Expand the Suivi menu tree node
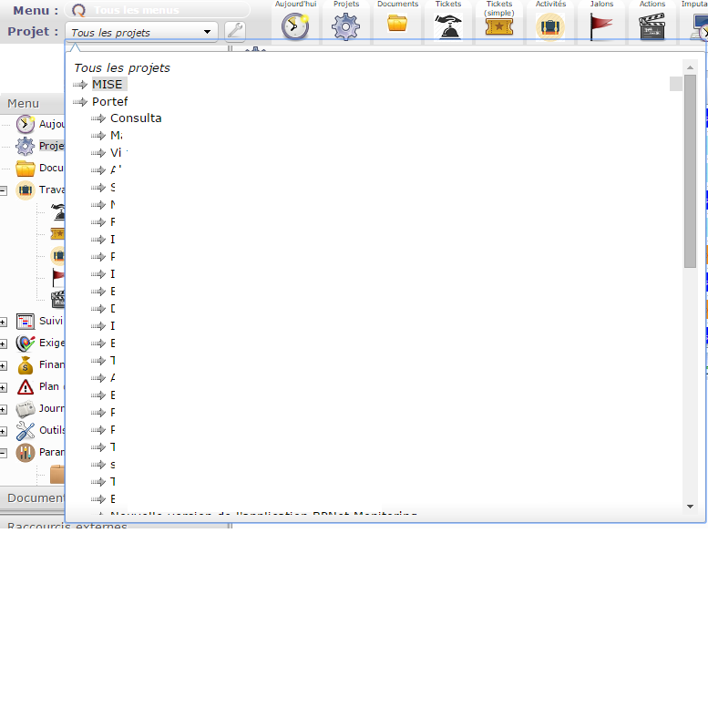The height and width of the screenshot is (728, 708). point(4,322)
